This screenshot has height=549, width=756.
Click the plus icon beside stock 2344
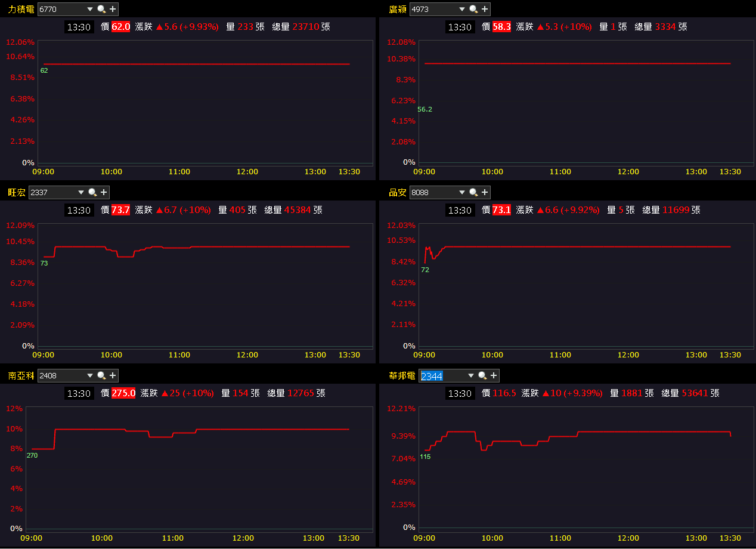pos(494,375)
